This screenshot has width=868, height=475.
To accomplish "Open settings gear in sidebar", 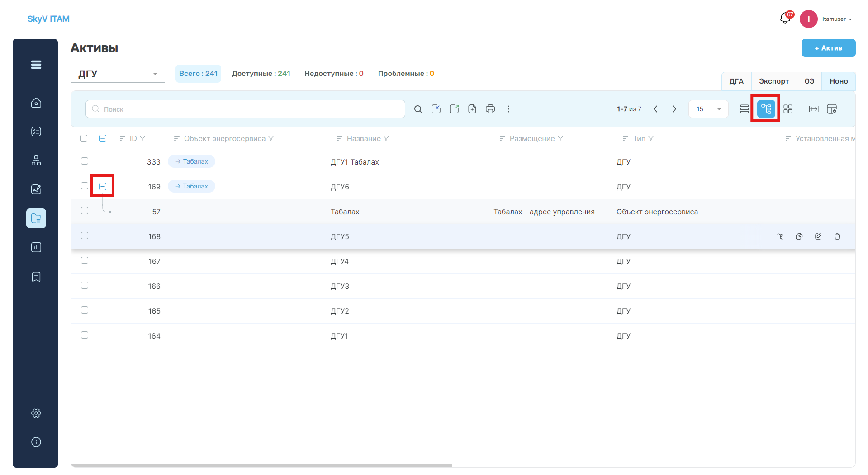I will coord(36,413).
